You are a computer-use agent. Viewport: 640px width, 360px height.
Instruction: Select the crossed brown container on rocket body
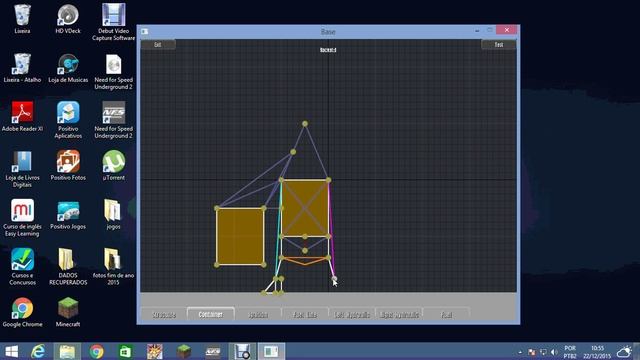click(x=305, y=208)
